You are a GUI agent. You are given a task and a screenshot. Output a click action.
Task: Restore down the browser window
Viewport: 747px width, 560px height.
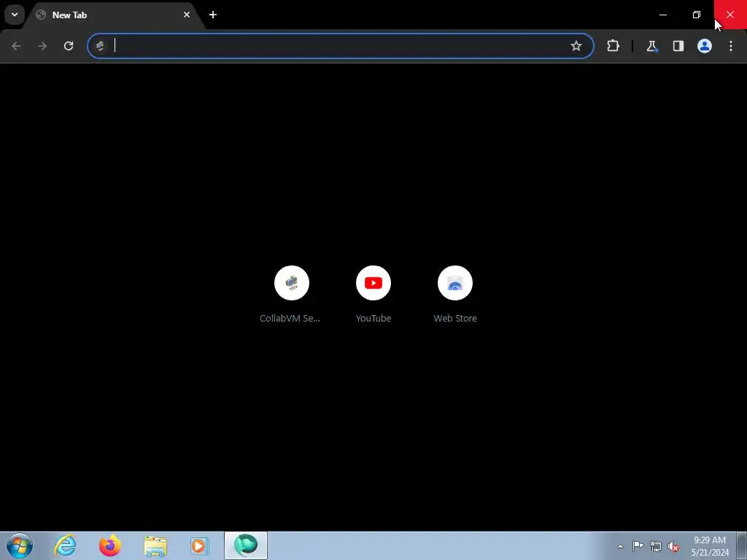(x=697, y=15)
